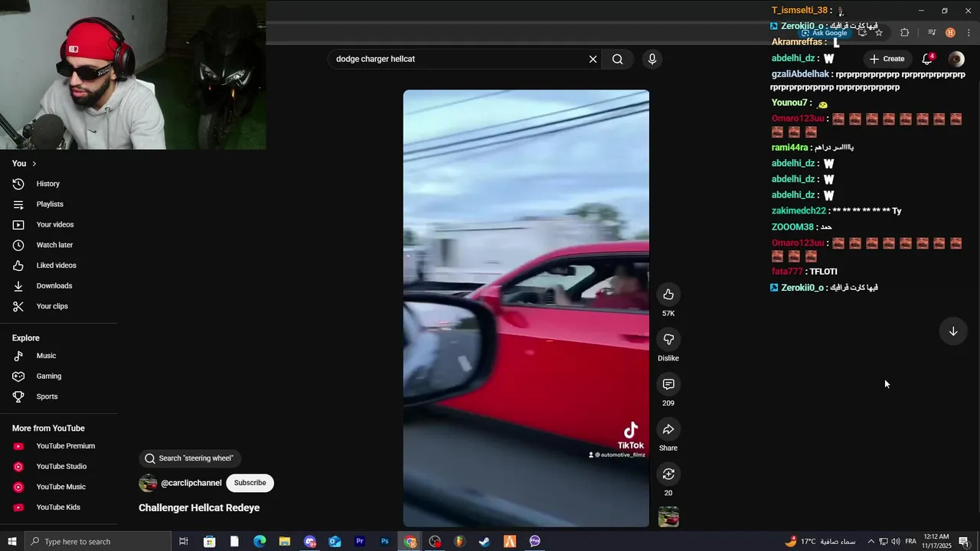Click the Windows taskbar search box

(x=97, y=542)
